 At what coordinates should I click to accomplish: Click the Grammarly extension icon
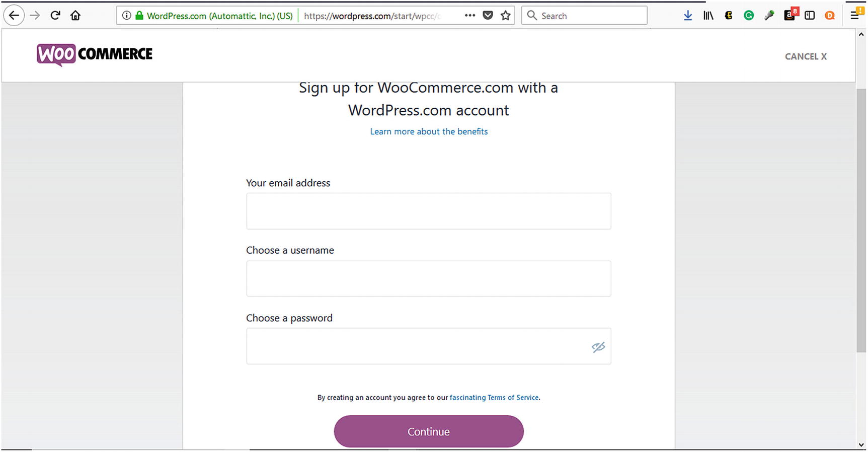[749, 16]
